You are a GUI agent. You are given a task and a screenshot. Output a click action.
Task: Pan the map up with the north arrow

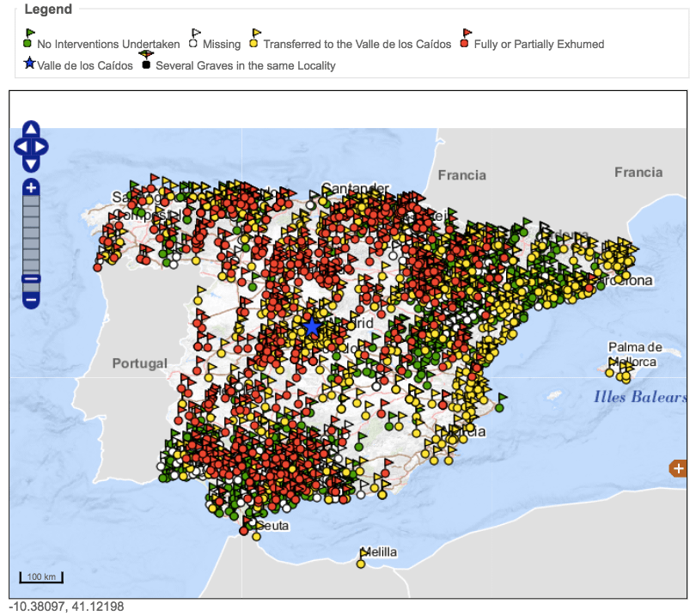(31, 129)
